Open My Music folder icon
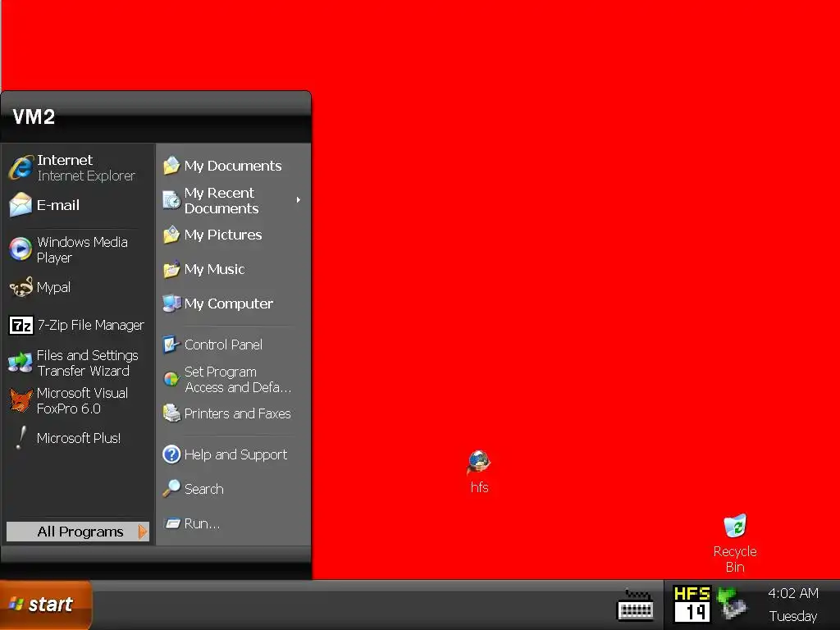This screenshot has height=630, width=840. pos(171,269)
